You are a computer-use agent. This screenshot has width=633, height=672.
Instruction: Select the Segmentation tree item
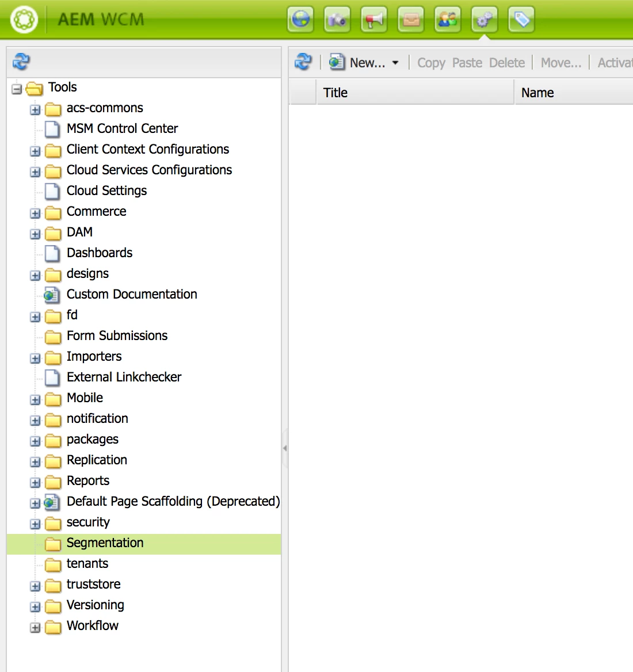coord(144,544)
